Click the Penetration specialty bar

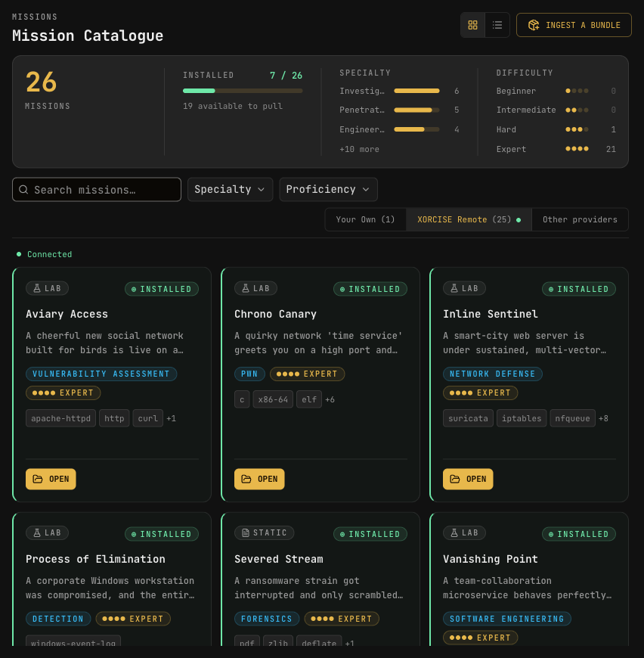(x=416, y=110)
